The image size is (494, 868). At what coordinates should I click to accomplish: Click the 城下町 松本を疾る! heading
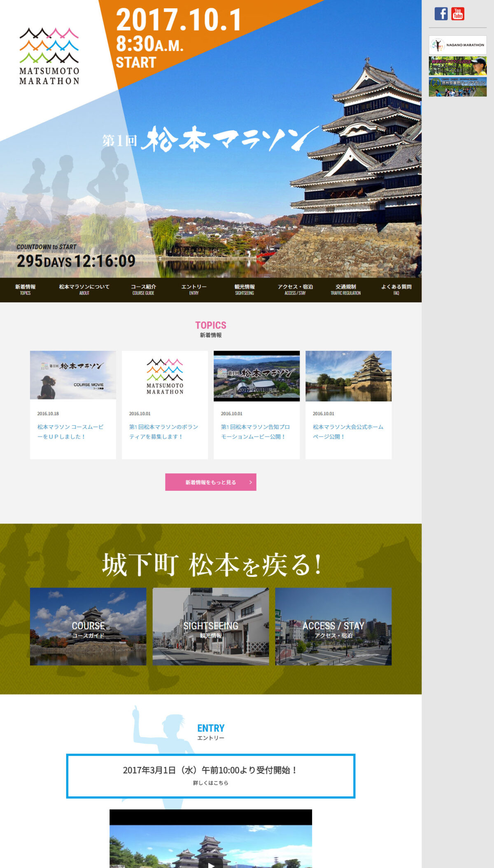(212, 565)
